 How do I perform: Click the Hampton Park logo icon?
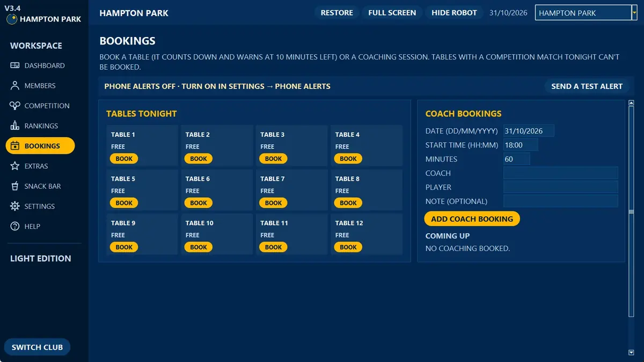click(x=11, y=19)
